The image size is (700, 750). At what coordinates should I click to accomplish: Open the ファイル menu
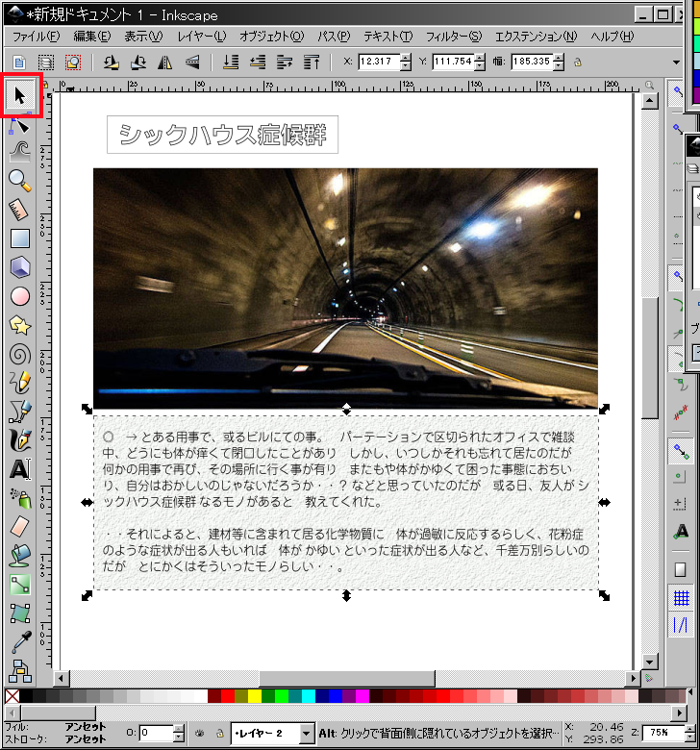click(x=36, y=37)
